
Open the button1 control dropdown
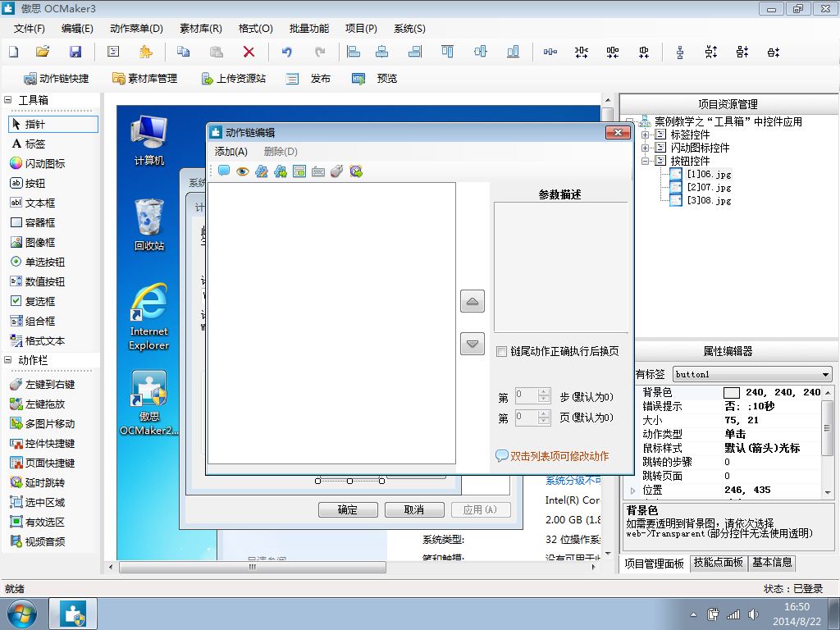(x=825, y=374)
